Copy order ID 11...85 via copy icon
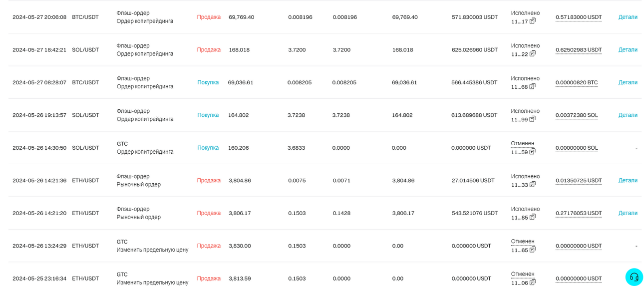The height and width of the screenshot is (290, 644). coord(533,217)
